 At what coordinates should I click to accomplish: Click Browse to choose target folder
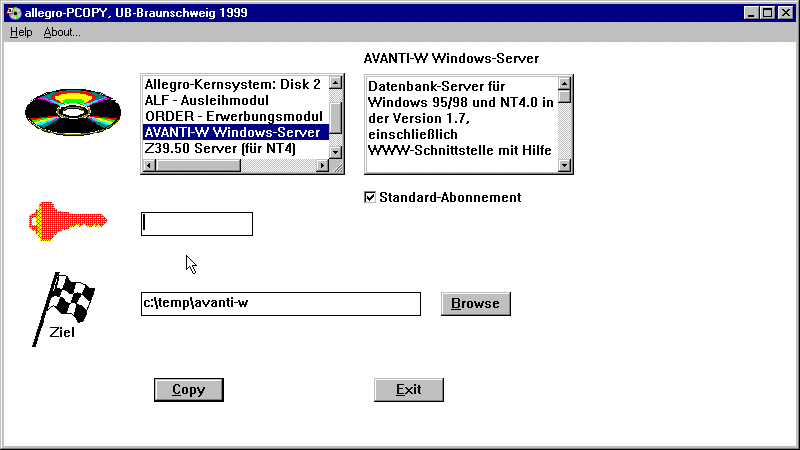476,304
